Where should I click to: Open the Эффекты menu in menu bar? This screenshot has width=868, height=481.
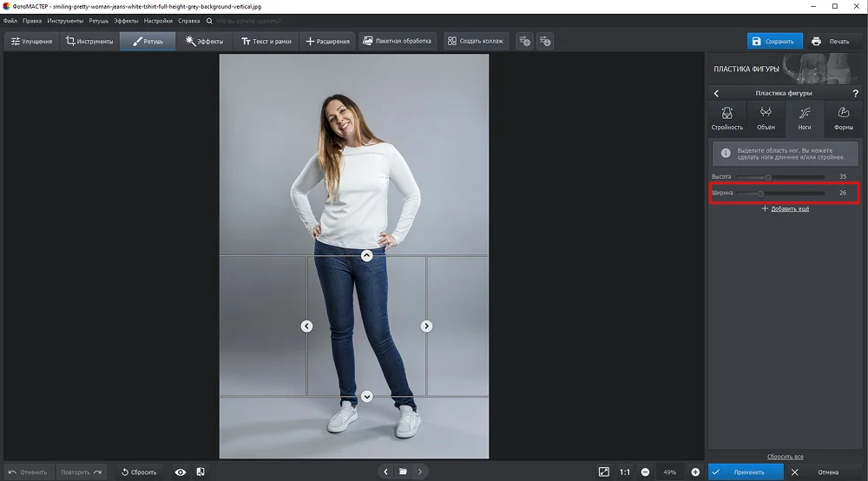pyautogui.click(x=126, y=21)
